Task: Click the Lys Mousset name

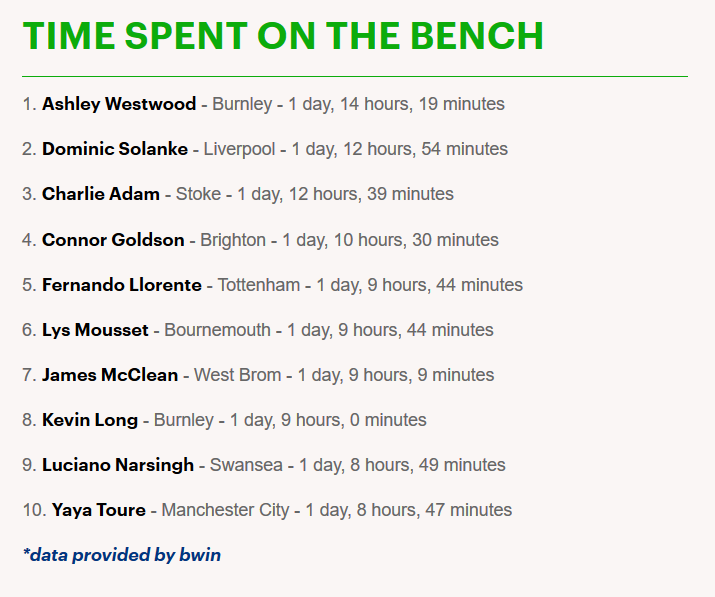Action: pos(95,330)
